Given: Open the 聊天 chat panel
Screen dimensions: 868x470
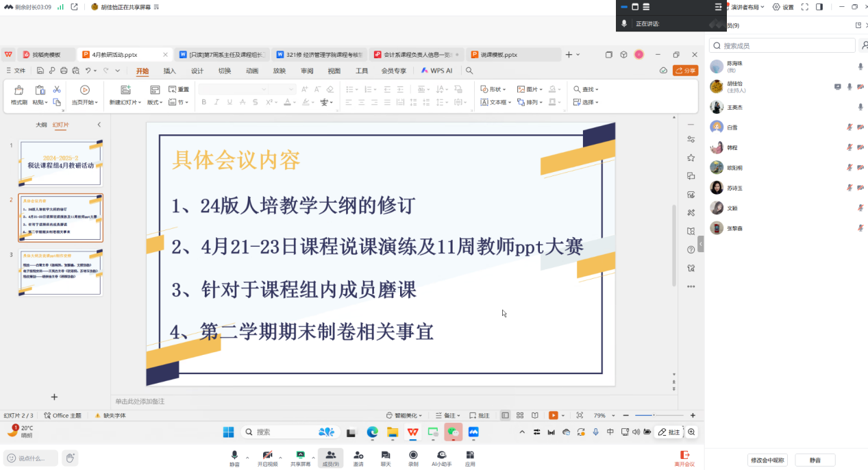Looking at the screenshot, I should (x=386, y=455).
